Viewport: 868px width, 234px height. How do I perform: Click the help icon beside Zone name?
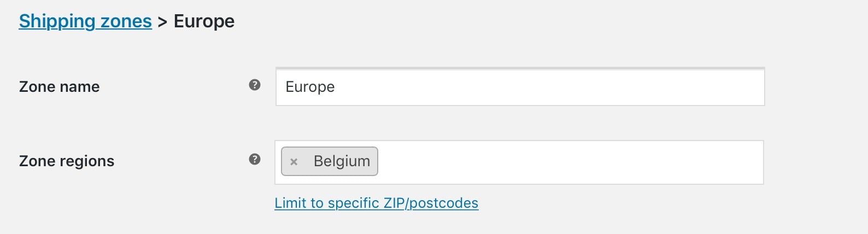point(255,85)
